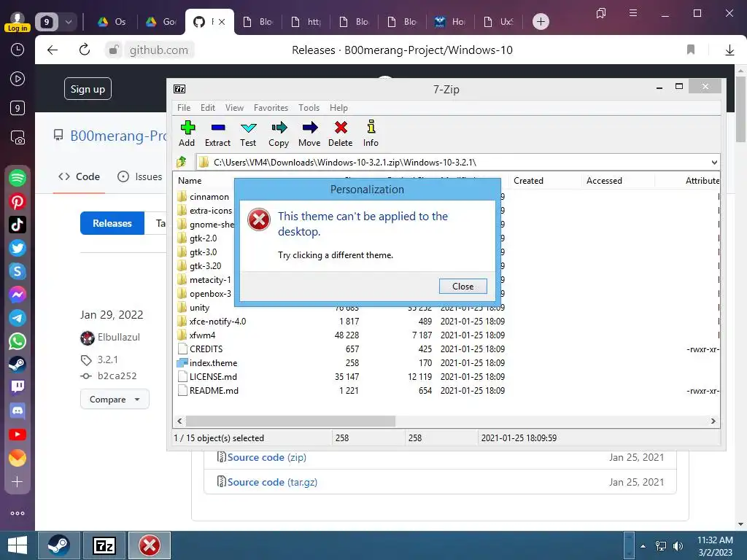Click the red Delete icon in 7-Zip
Viewport: 747px width, 560px height.
pos(341,133)
